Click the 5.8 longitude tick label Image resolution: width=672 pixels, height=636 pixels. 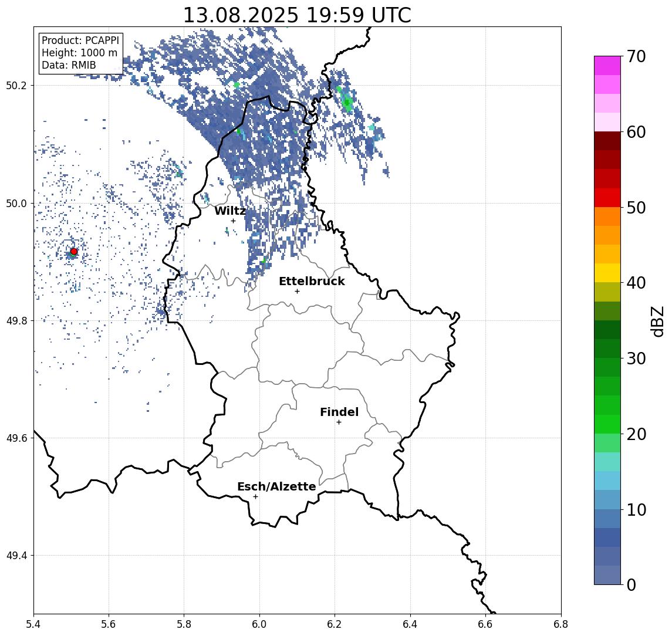coord(184,624)
